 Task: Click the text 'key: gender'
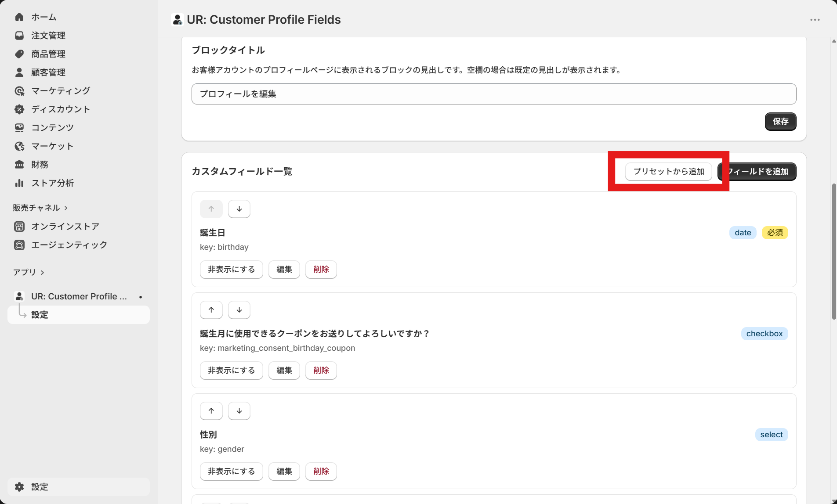click(x=222, y=449)
